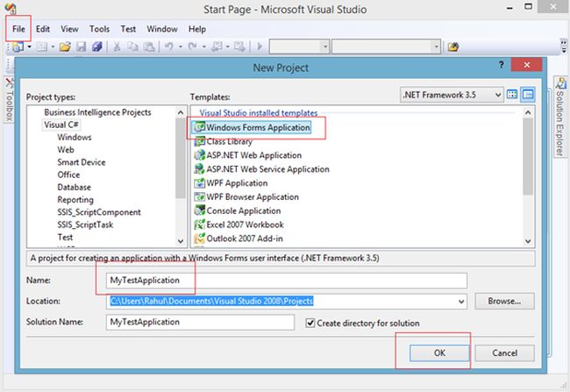Click the Copy toolbar icon
This screenshot has height=392, width=570.
click(132, 46)
